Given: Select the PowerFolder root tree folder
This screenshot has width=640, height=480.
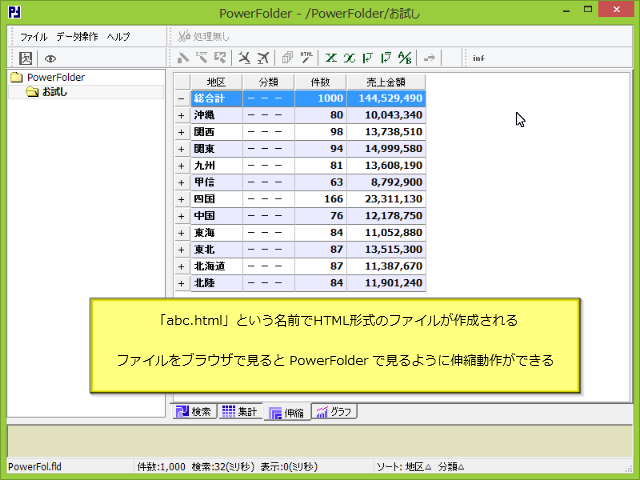Looking at the screenshot, I should pos(48,77).
